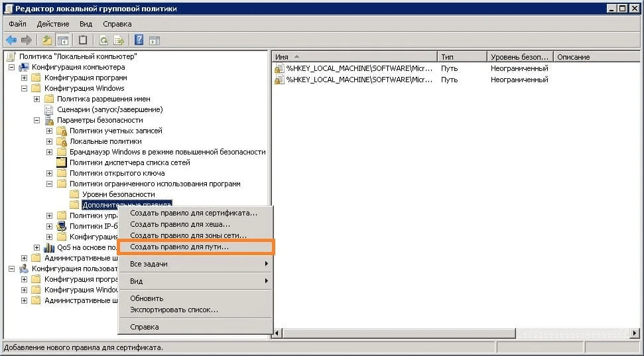Sort by the Имя column header
The image size is (644, 356).
[352, 57]
